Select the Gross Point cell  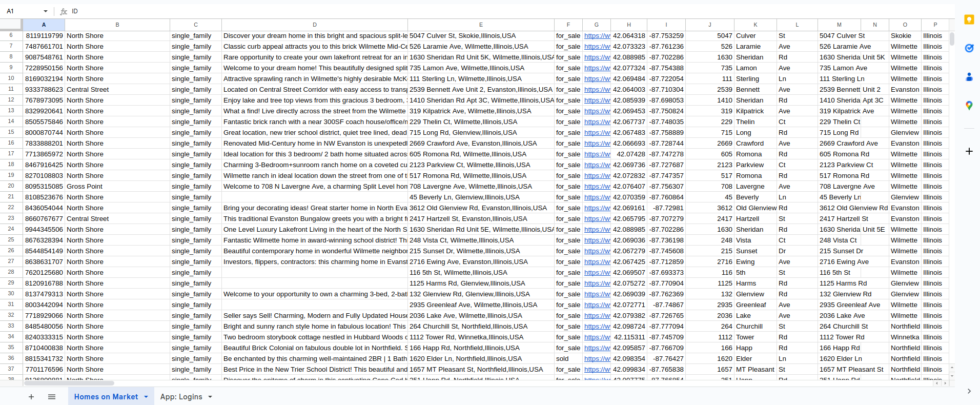tap(117, 187)
